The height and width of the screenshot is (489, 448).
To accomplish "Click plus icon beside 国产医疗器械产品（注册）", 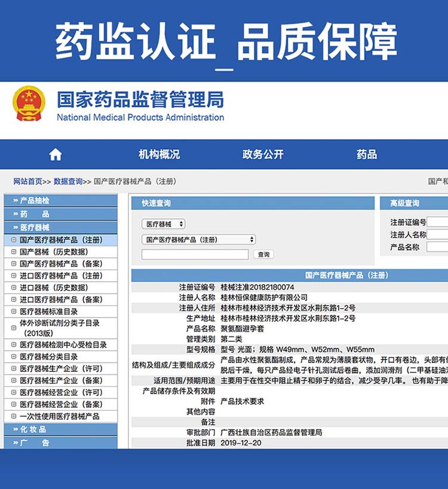I will point(13,240).
